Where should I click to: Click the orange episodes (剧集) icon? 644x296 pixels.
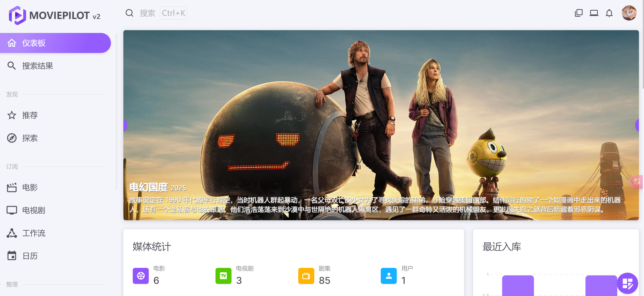(306, 276)
